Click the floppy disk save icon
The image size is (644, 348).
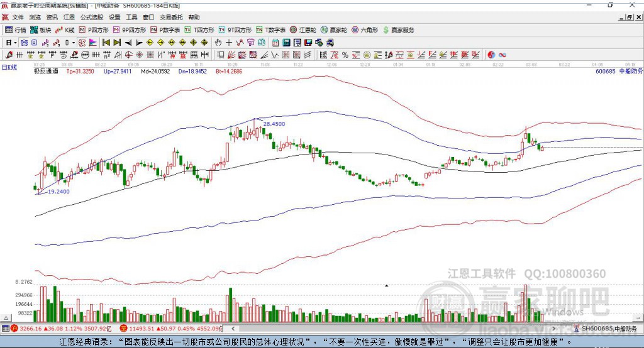[x=308, y=43]
